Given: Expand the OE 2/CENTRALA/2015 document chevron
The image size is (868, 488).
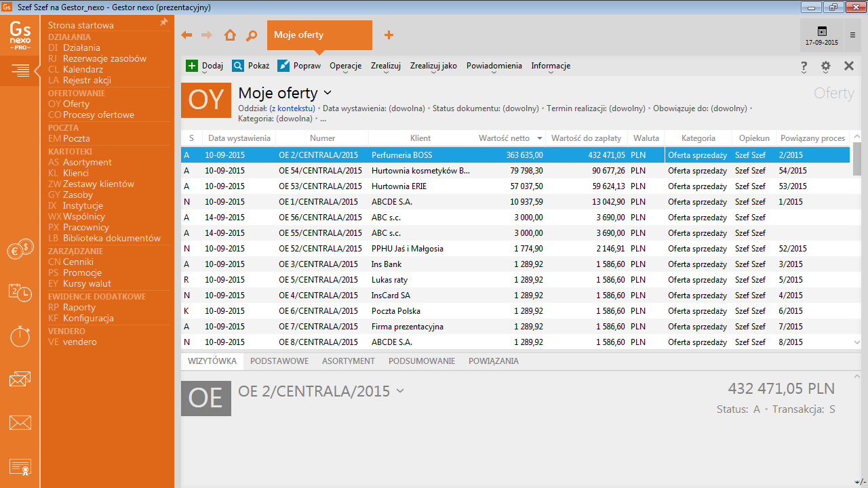Looking at the screenshot, I should point(400,391).
